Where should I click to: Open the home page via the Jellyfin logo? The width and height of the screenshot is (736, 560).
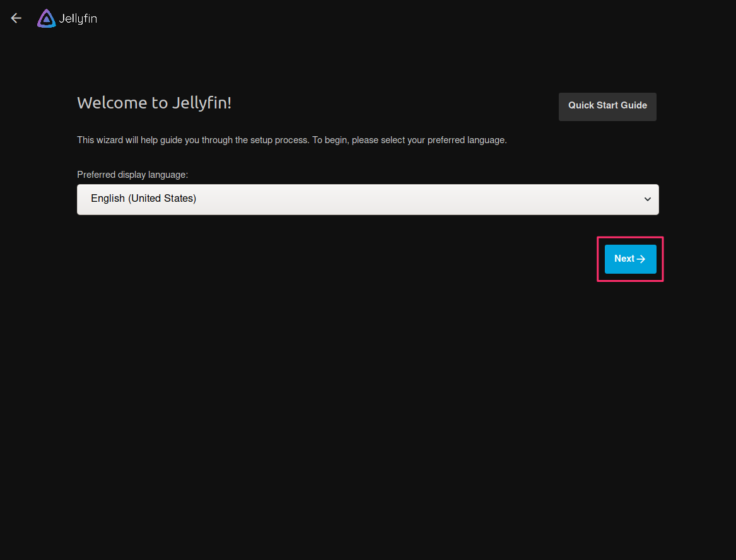[66, 18]
